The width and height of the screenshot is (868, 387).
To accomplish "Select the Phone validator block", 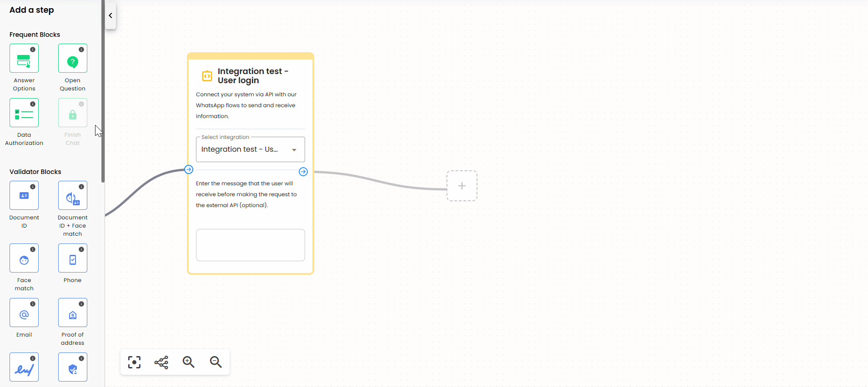I will [x=72, y=258].
